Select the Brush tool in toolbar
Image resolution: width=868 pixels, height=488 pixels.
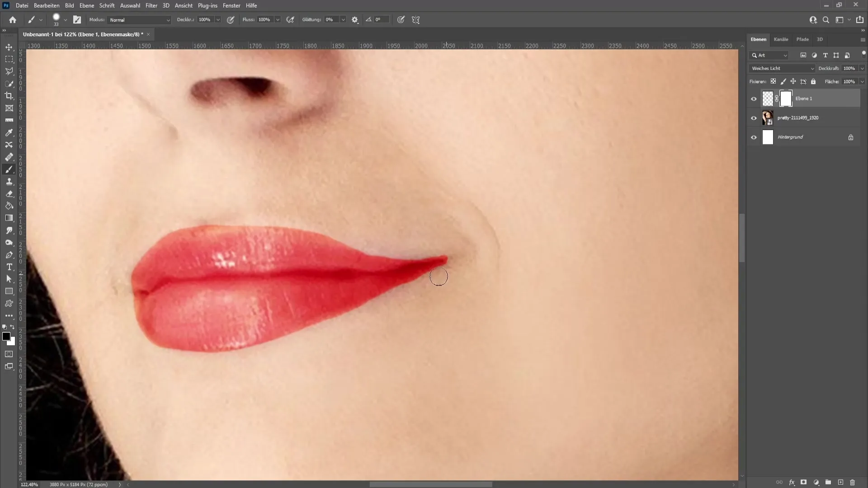tap(9, 169)
